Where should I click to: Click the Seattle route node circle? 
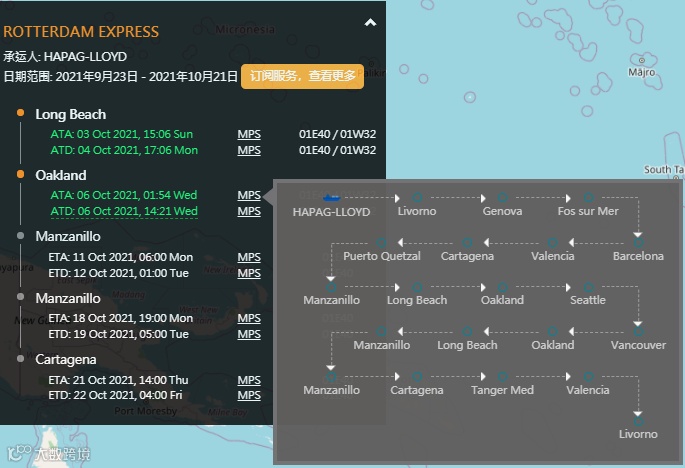coord(588,287)
